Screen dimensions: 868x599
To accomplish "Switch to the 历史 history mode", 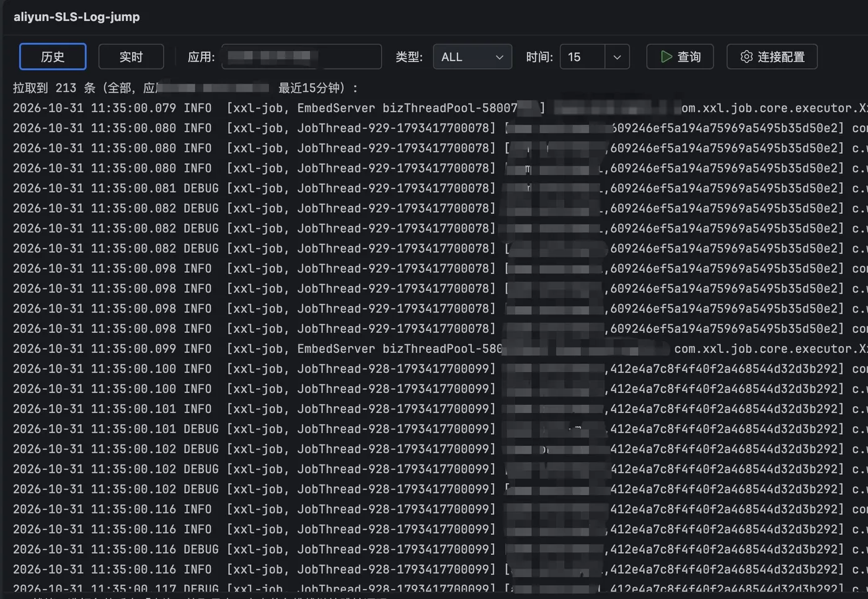I will tap(53, 57).
